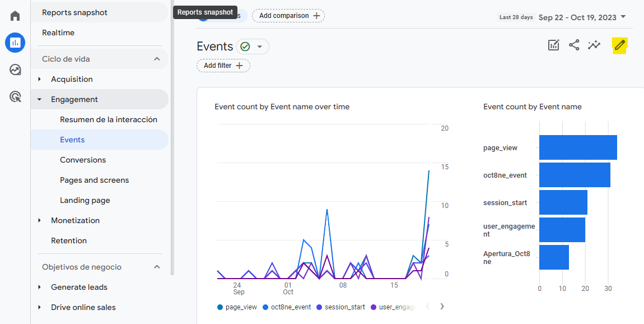Open the Insights sparkline icon
This screenshot has width=644, height=324.
pos(594,45)
